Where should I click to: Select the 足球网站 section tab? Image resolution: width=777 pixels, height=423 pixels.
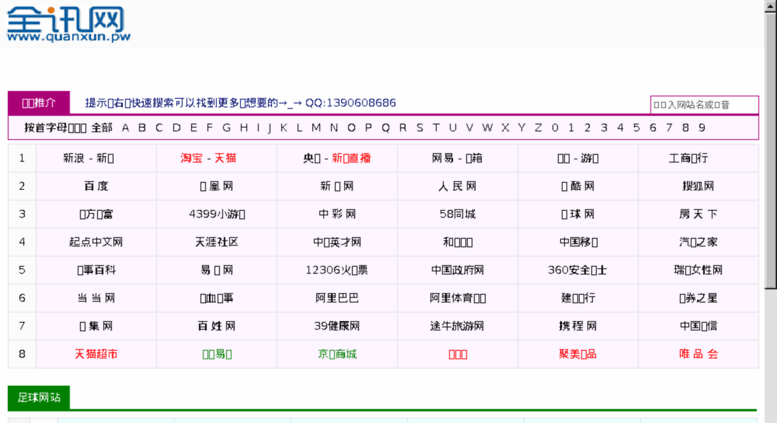[39, 397]
